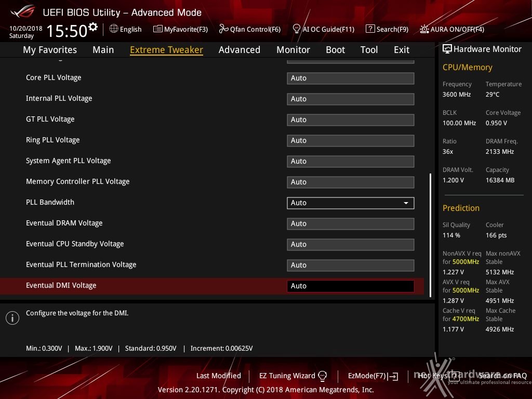The height and width of the screenshot is (399, 532).
Task: Click the EZ Tuning Wizard bulb icon
Action: [322, 376]
